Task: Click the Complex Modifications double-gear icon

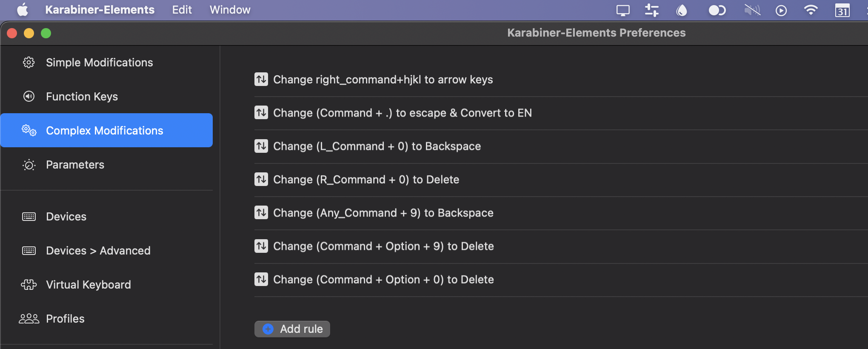Action: coord(29,131)
